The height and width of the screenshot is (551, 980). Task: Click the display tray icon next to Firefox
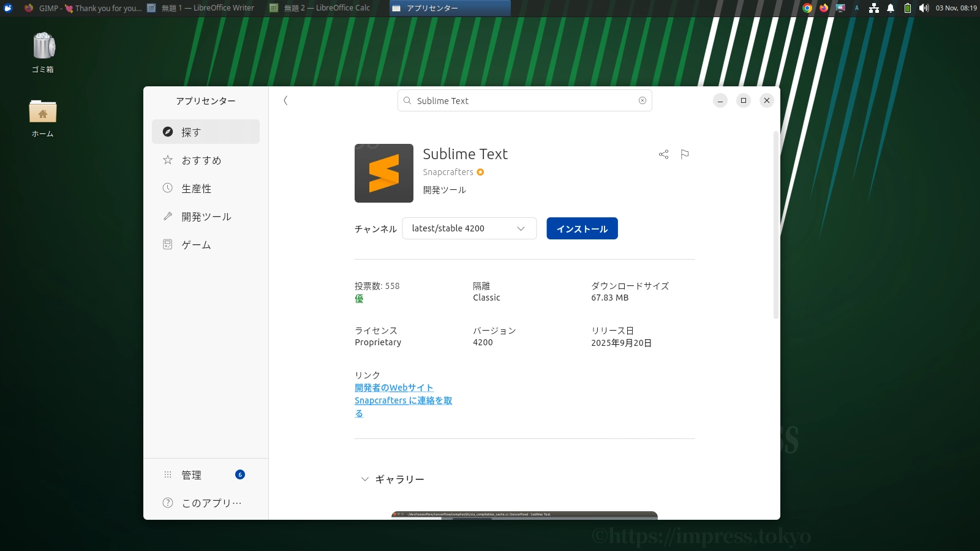pyautogui.click(x=840, y=8)
